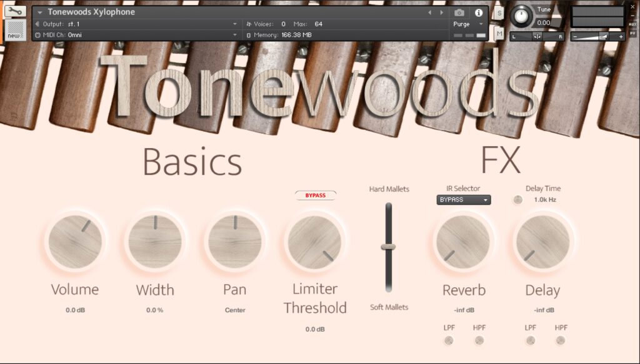Collapse instrument using arrow beside Tonewoods Xylophone
The image size is (640, 364).
pyautogui.click(x=41, y=12)
